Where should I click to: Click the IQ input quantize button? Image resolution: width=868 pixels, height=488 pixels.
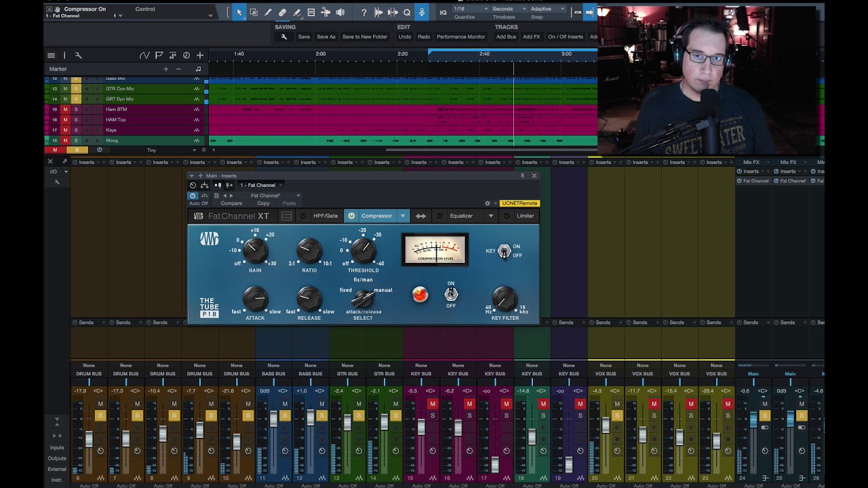pos(443,12)
